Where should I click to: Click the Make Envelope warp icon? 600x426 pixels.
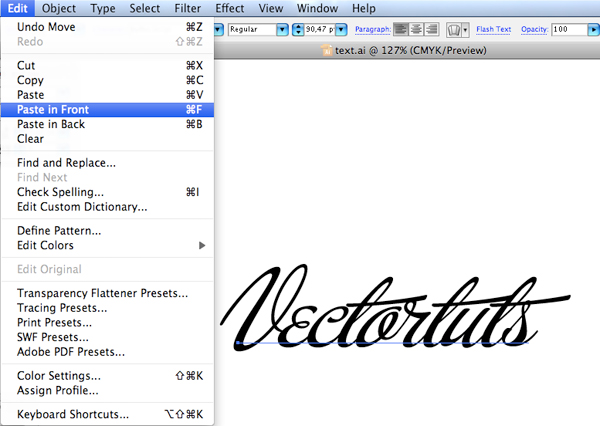pos(454,29)
